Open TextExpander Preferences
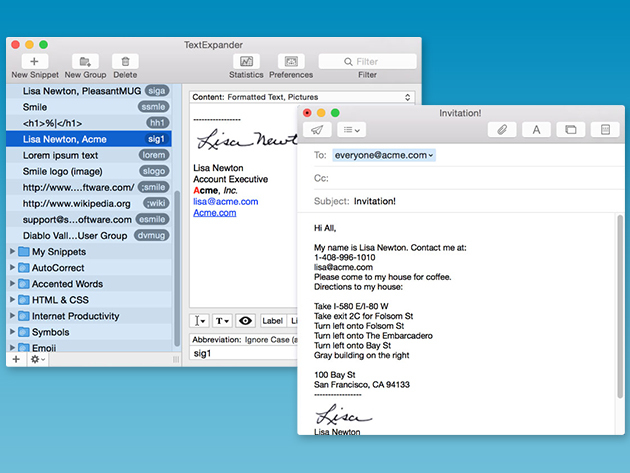The height and width of the screenshot is (473, 630). pyautogui.click(x=291, y=61)
